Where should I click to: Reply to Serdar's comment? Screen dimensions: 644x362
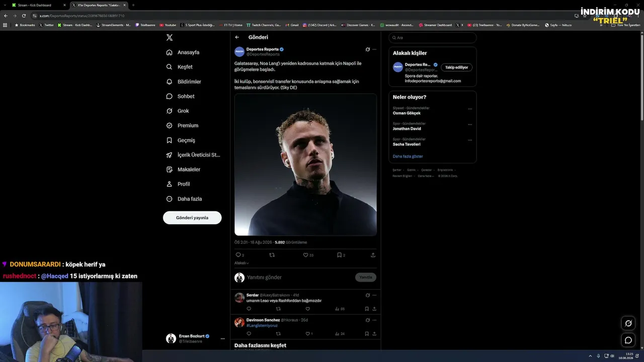coord(249,309)
